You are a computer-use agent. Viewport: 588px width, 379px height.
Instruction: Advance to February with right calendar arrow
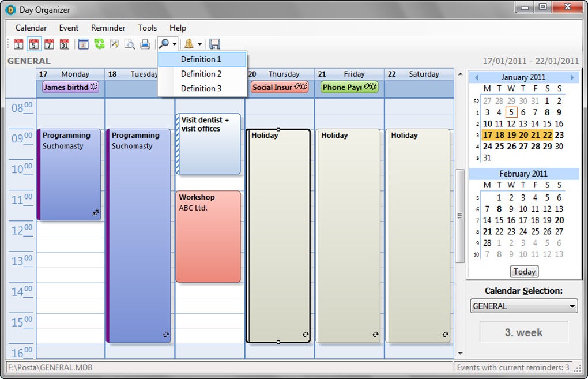(571, 77)
